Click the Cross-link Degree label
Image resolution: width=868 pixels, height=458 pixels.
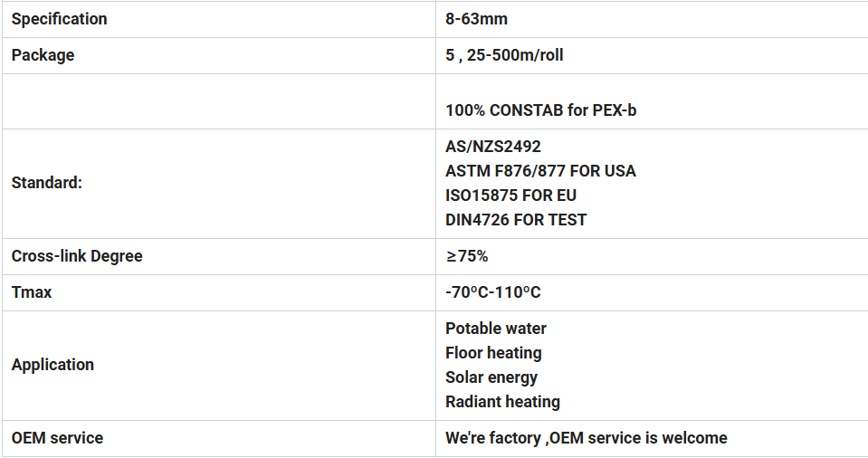coord(77,256)
